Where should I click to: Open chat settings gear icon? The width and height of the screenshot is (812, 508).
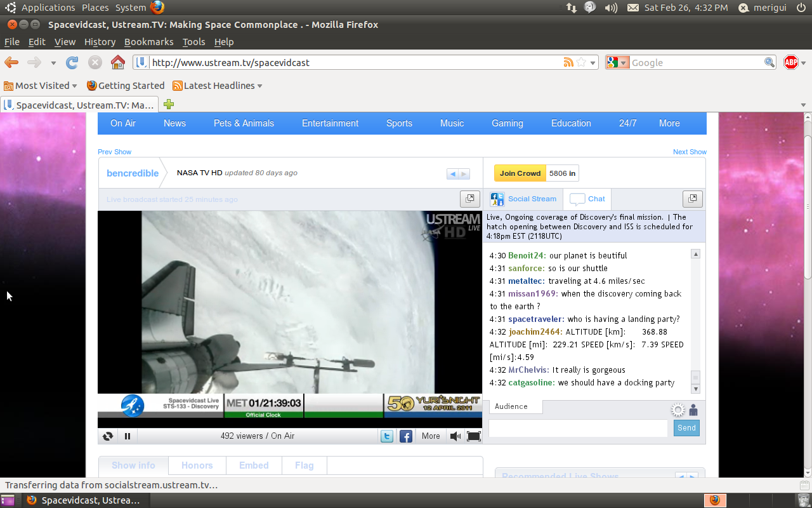tap(678, 410)
